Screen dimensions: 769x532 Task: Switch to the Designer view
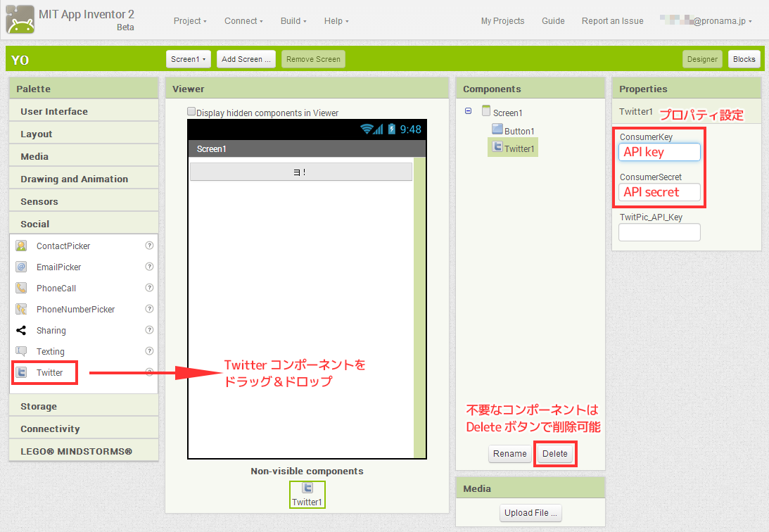(702, 59)
